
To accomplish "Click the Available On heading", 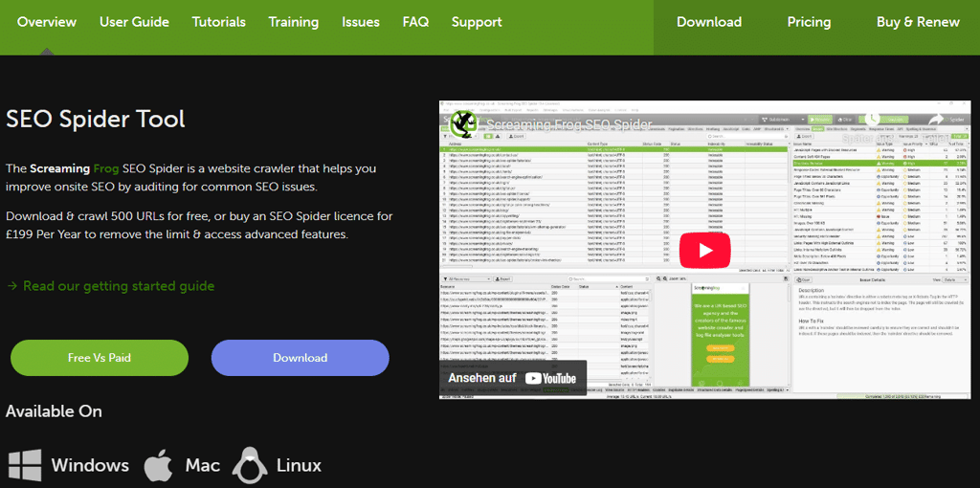I will point(54,411).
